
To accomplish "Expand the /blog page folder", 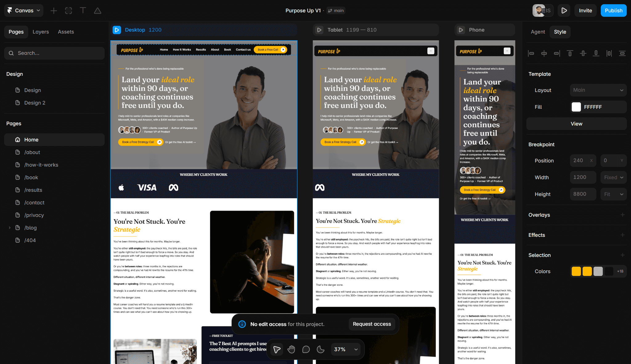I will (10, 228).
